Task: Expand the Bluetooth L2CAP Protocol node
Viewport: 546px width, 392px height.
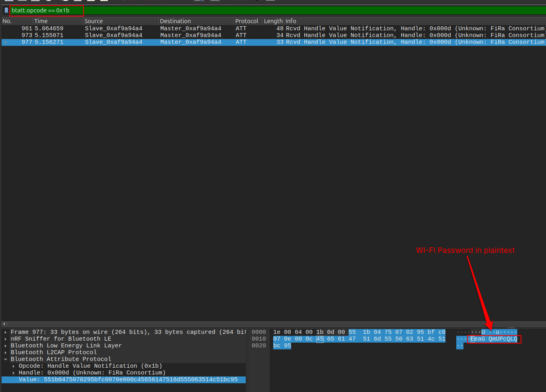Action: click(6, 353)
